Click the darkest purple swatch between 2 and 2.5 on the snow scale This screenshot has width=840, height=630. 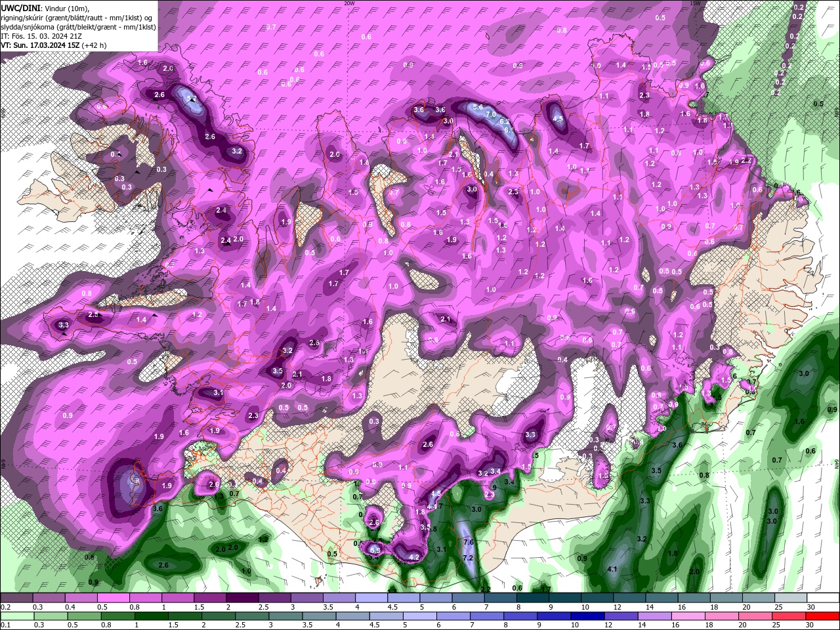(x=242, y=597)
